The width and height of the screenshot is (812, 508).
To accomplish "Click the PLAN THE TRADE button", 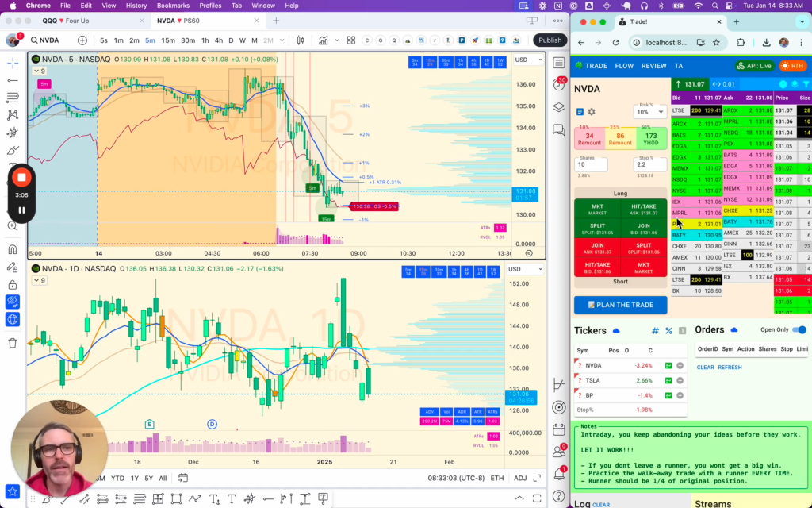I will (620, 305).
